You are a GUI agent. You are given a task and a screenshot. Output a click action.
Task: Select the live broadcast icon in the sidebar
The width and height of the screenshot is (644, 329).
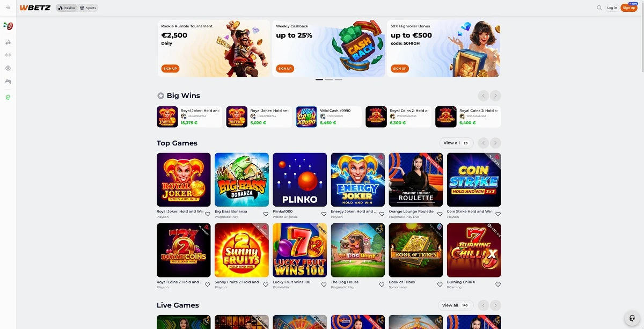pyautogui.click(x=8, y=55)
